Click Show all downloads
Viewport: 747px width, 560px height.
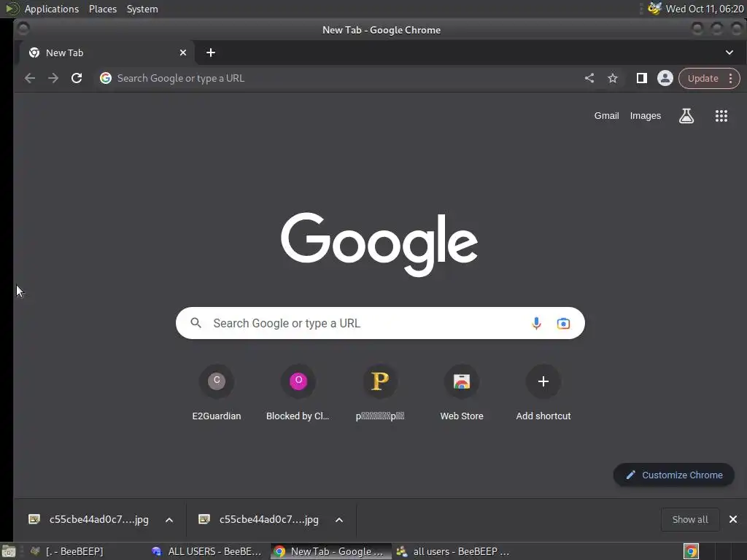(x=690, y=519)
